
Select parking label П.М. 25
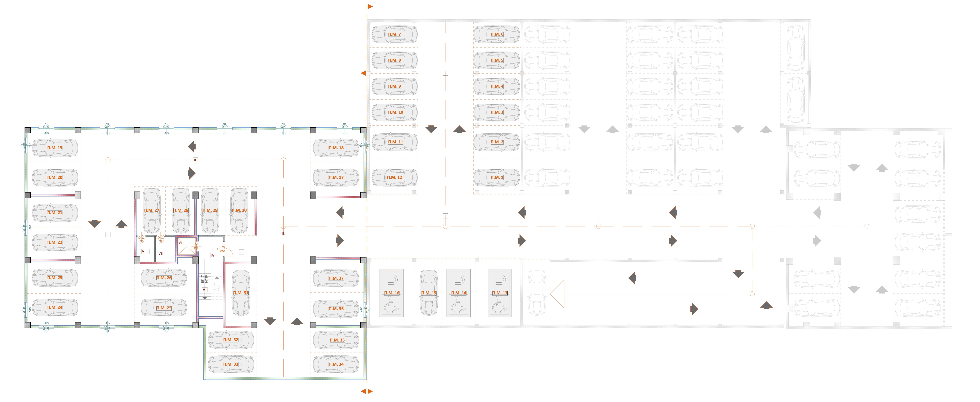164,308
